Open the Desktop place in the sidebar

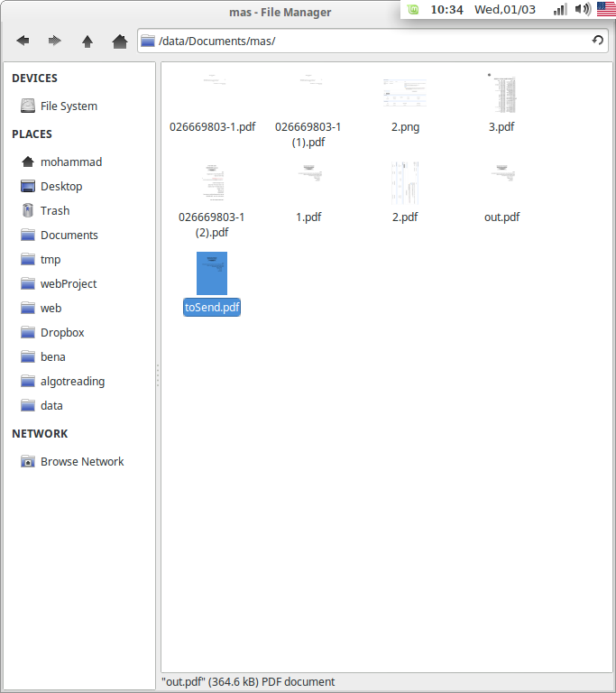pos(60,187)
